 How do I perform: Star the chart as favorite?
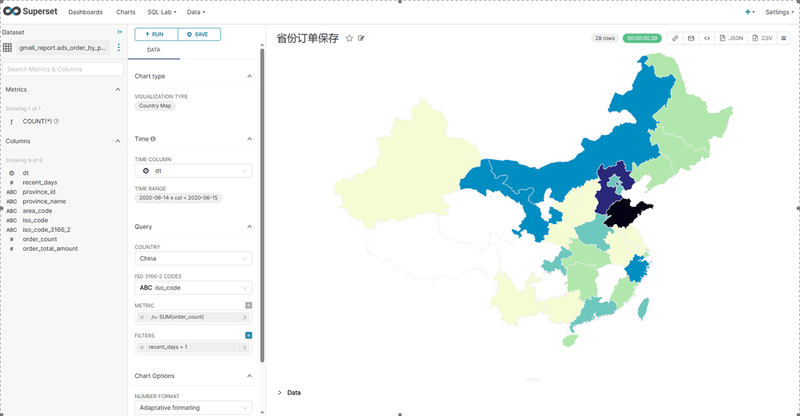pyautogui.click(x=349, y=38)
